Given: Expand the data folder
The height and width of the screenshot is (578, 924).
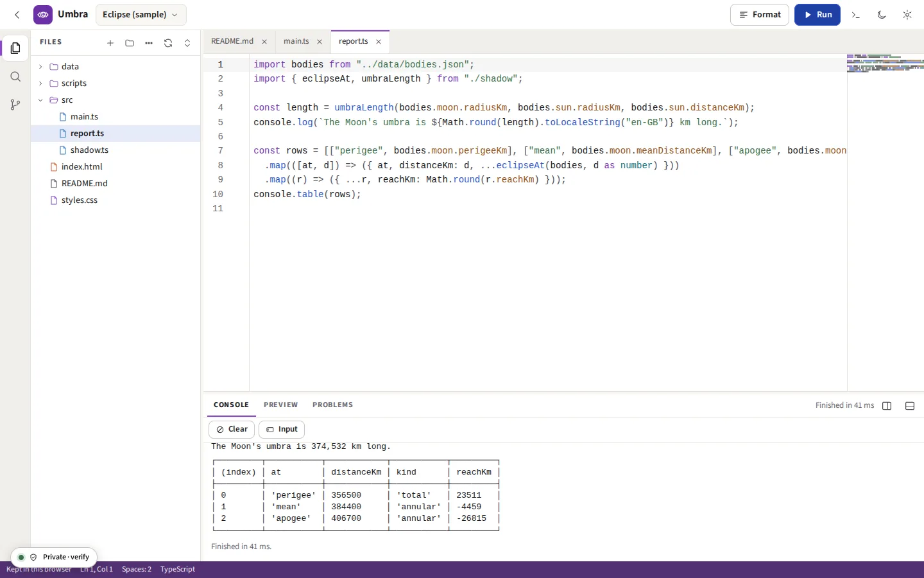Looking at the screenshot, I should point(116,66).
